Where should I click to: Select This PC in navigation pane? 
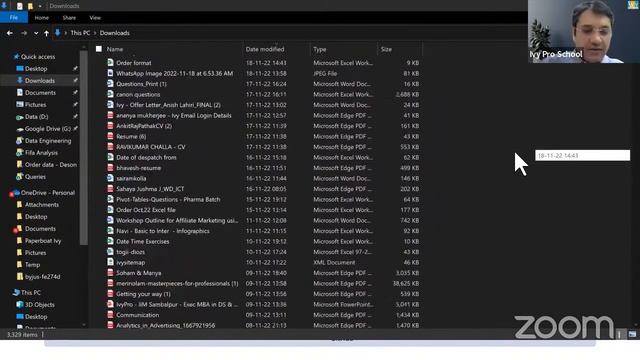[x=31, y=293]
